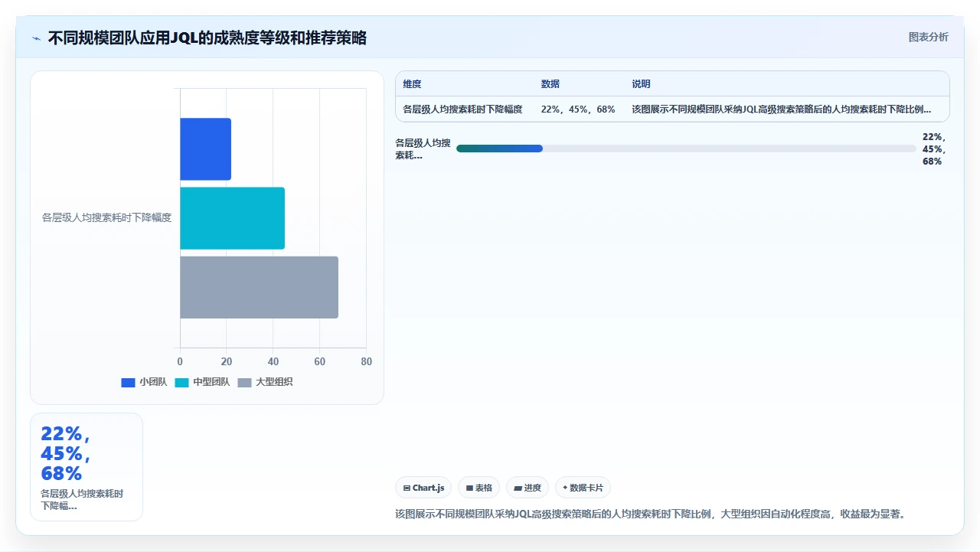Screen dimensions: 980x552
Task: Toggle the 中型团队 legend item
Action: pos(202,382)
